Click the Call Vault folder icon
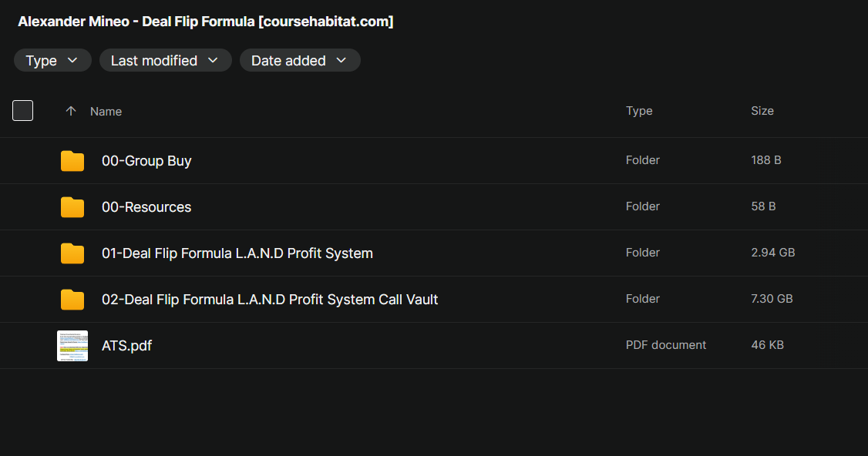 [72, 300]
